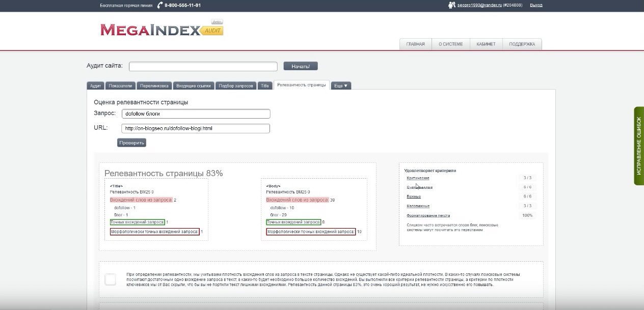644x310 pixels.
Task: Click the 'Аудит сайта' input field
Action: tap(203, 66)
